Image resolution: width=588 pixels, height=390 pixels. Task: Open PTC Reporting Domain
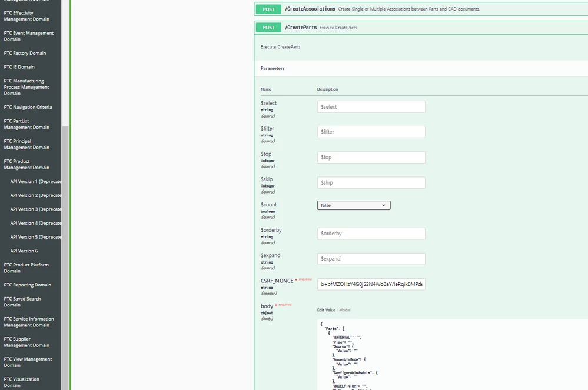pos(28,285)
